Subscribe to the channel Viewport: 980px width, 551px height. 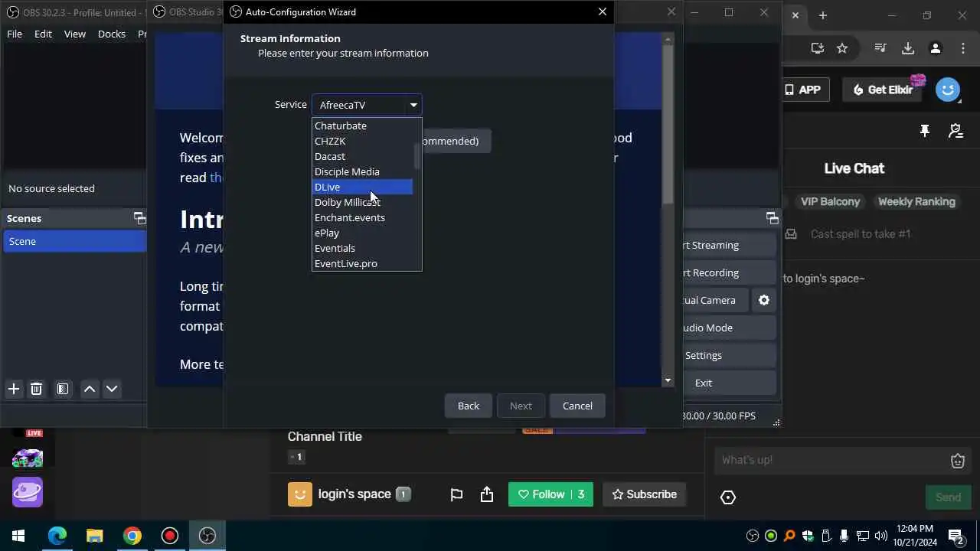[x=645, y=494]
